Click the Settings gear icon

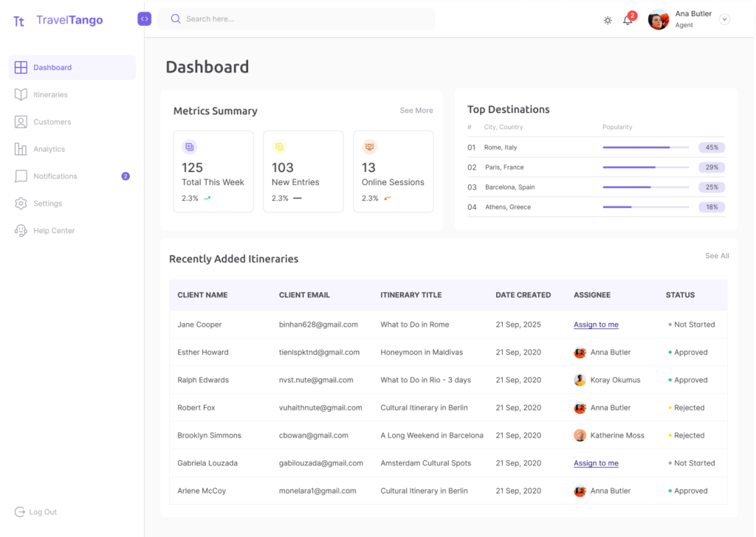(21, 204)
